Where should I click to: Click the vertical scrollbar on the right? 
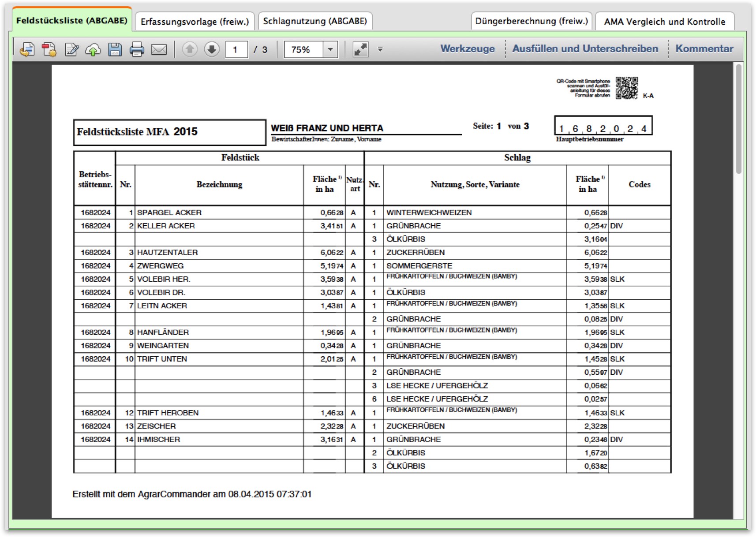(x=738, y=119)
